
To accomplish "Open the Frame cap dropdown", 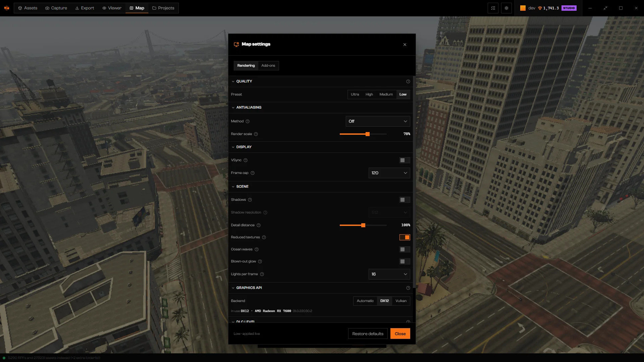I will (x=389, y=173).
